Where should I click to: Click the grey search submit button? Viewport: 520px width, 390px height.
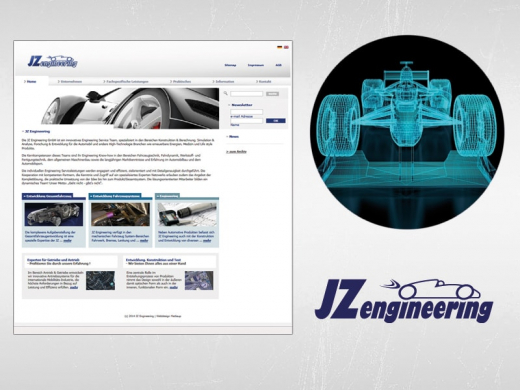[x=272, y=94]
